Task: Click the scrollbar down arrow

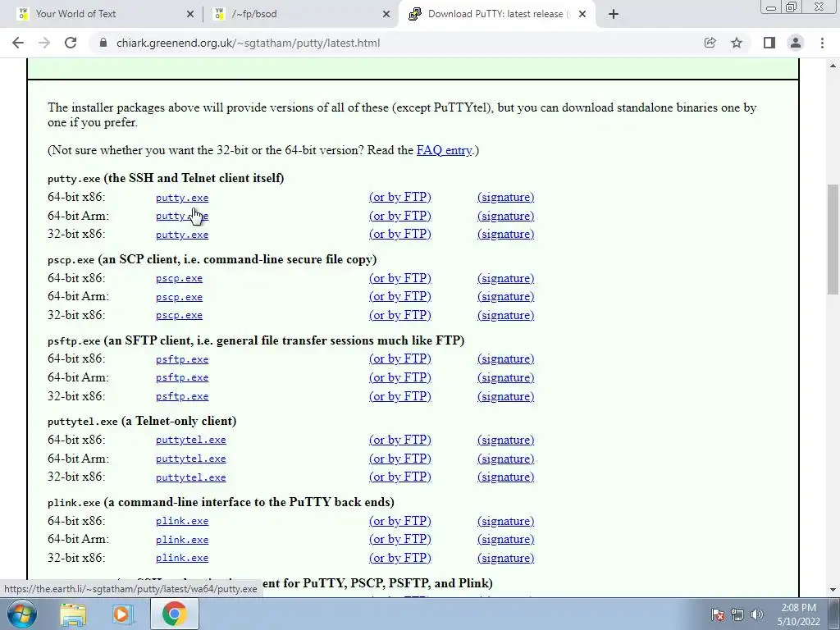Action: (833, 590)
